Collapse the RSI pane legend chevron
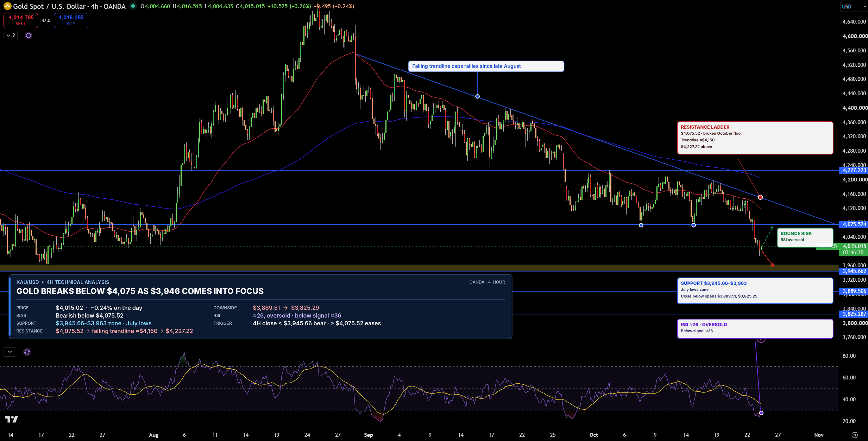This screenshot has width=868, height=441. [10, 352]
